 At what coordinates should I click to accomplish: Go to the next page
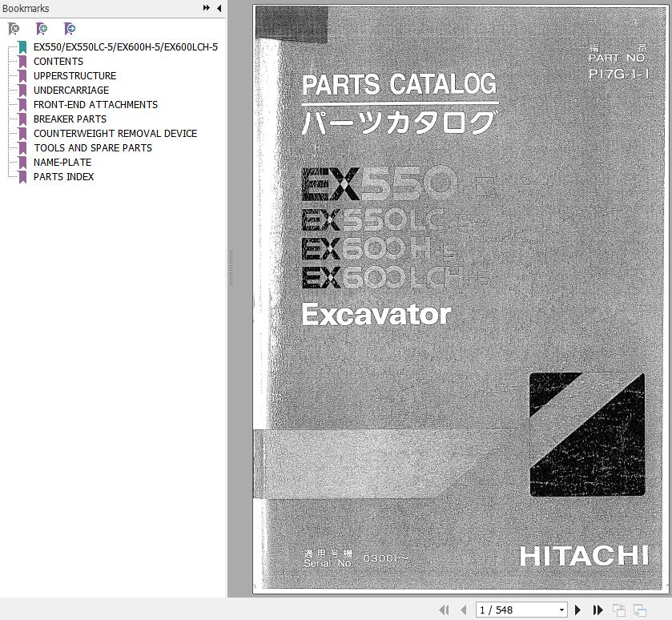(577, 610)
